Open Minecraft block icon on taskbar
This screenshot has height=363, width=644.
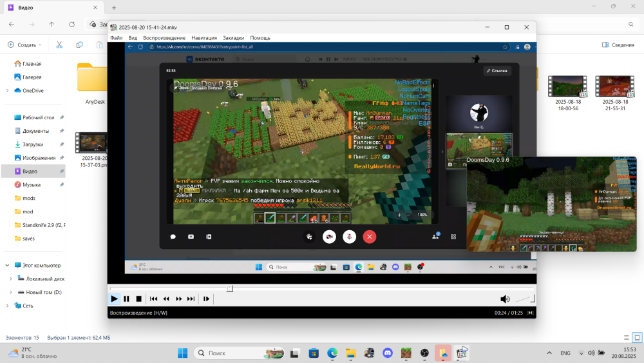(x=406, y=353)
